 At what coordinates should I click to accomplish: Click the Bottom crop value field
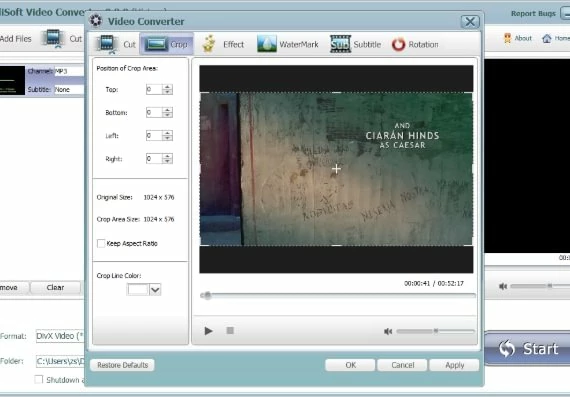[154, 112]
